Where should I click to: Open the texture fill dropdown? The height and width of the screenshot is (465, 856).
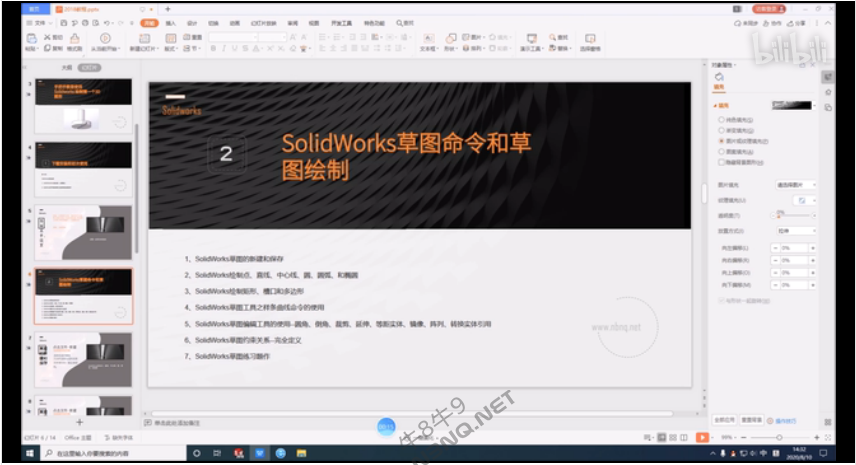(804, 200)
